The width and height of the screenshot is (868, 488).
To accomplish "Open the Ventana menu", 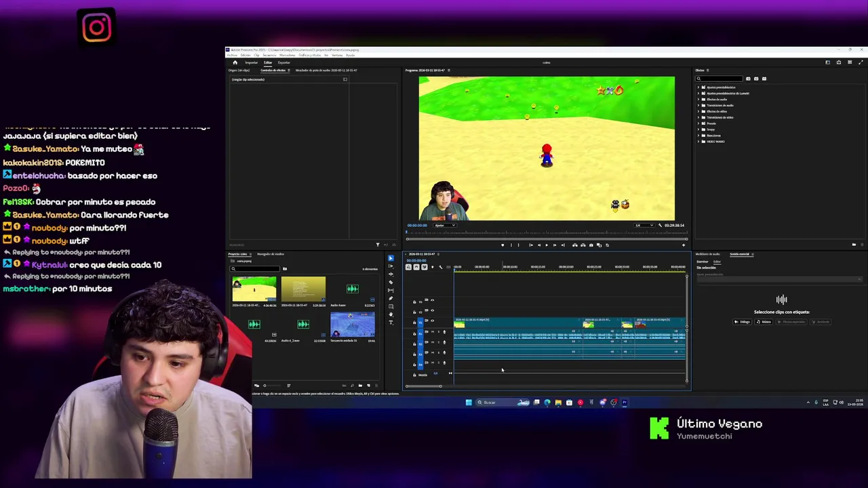I will pyautogui.click(x=337, y=55).
